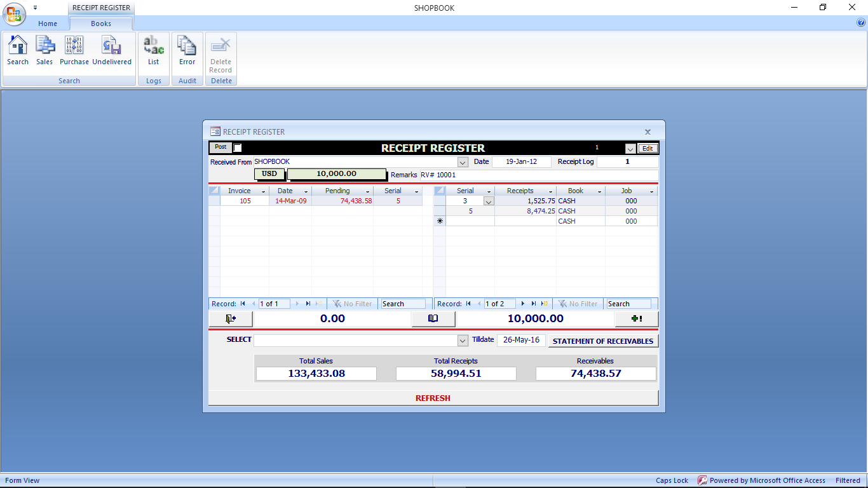Screen dimensions: 868x488
Task: Open the SELECT combo box dropdown
Action: [x=463, y=340]
